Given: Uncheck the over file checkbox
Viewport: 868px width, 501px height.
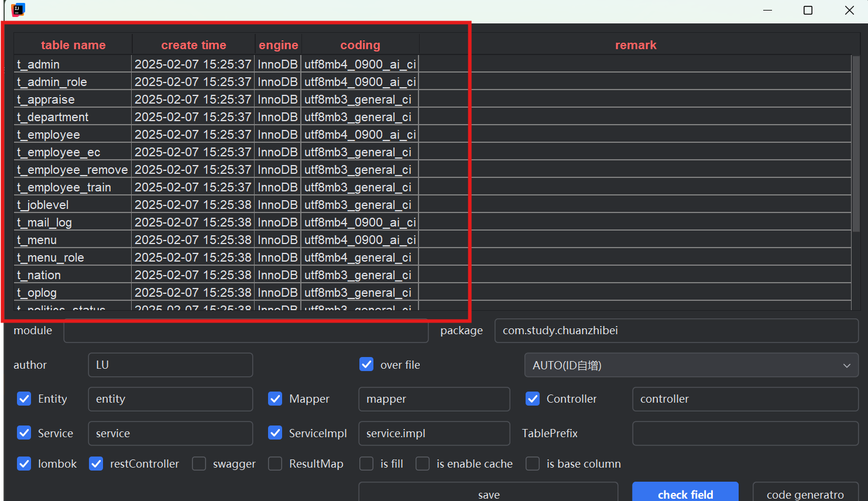Looking at the screenshot, I should click(366, 364).
